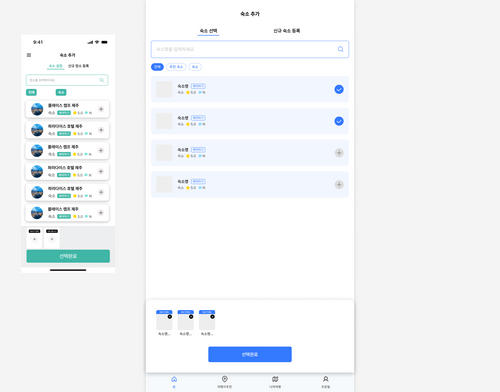This screenshot has height=392, width=500.
Task: Open hamburger menu in green phone mockup
Action: pyautogui.click(x=29, y=55)
